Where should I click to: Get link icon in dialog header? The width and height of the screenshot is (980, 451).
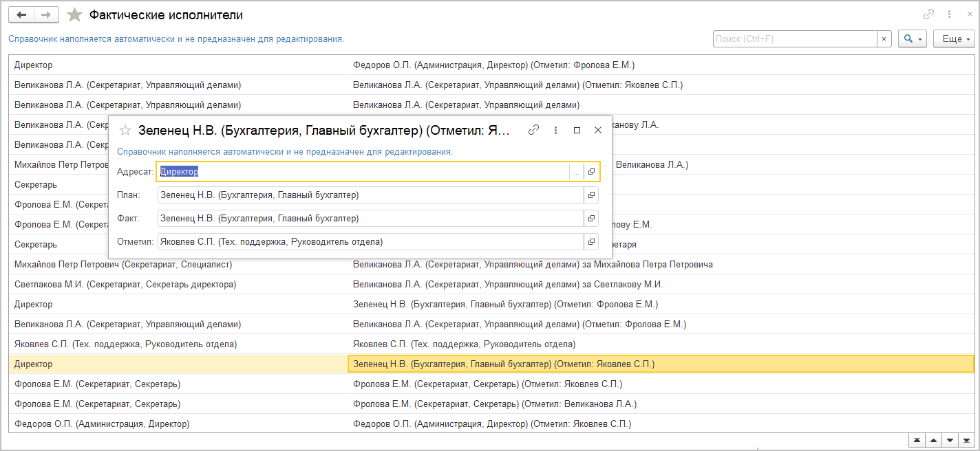pyautogui.click(x=533, y=130)
